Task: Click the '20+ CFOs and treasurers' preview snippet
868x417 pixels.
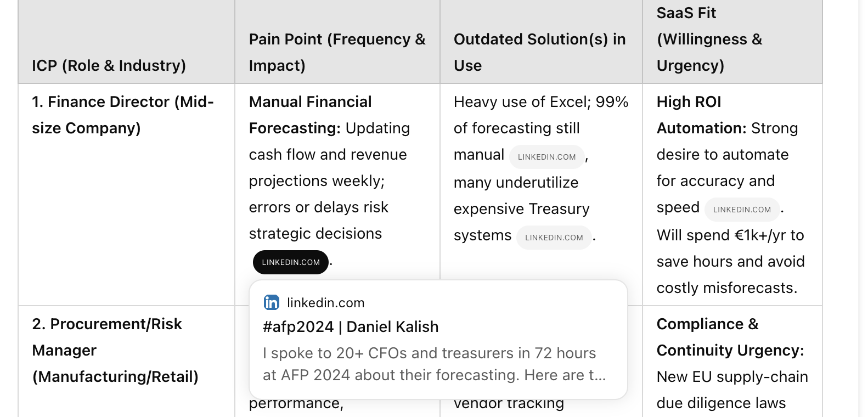Action: [x=435, y=364]
